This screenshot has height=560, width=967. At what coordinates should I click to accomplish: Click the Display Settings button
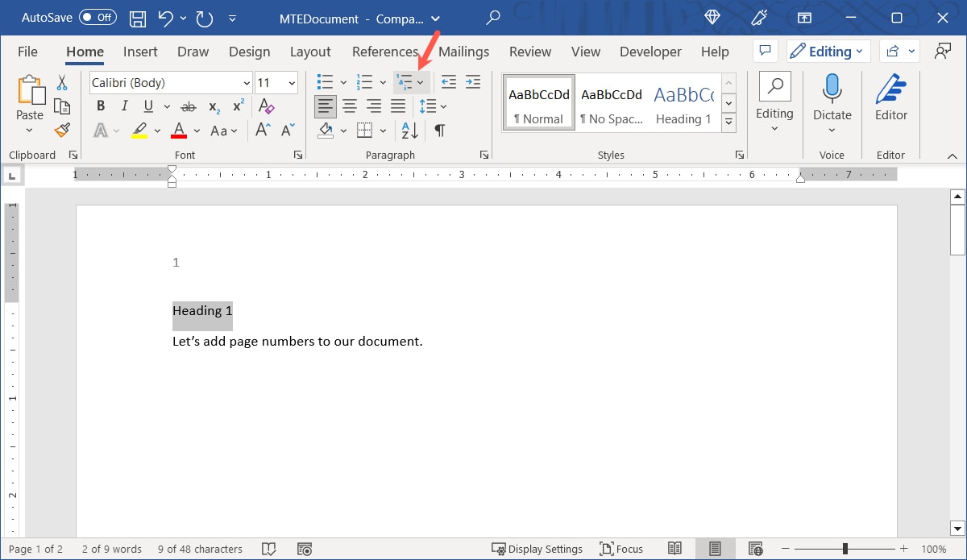(537, 549)
